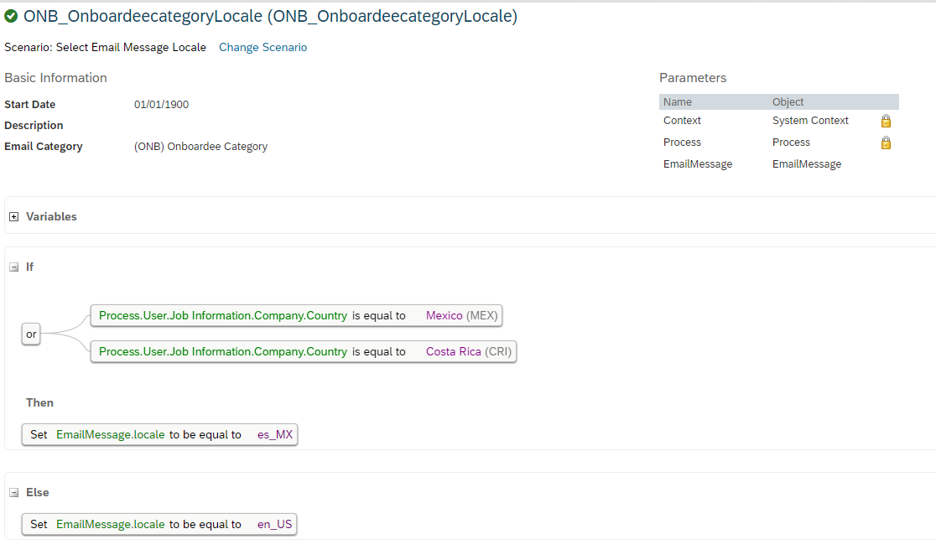Expand the Variables section

click(x=13, y=216)
